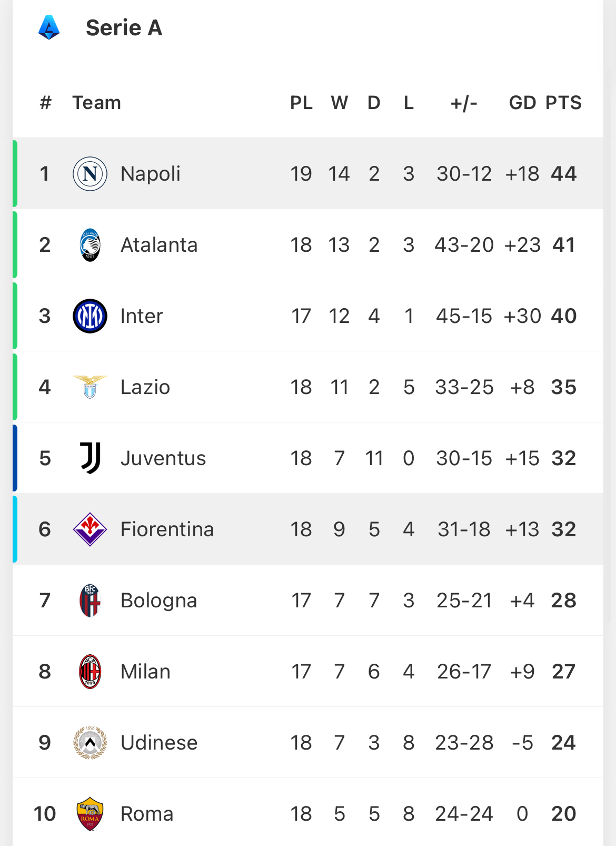Viewport: 616px width, 846px height.
Task: Tap the Fiorentina purple crest
Action: pyautogui.click(x=90, y=529)
